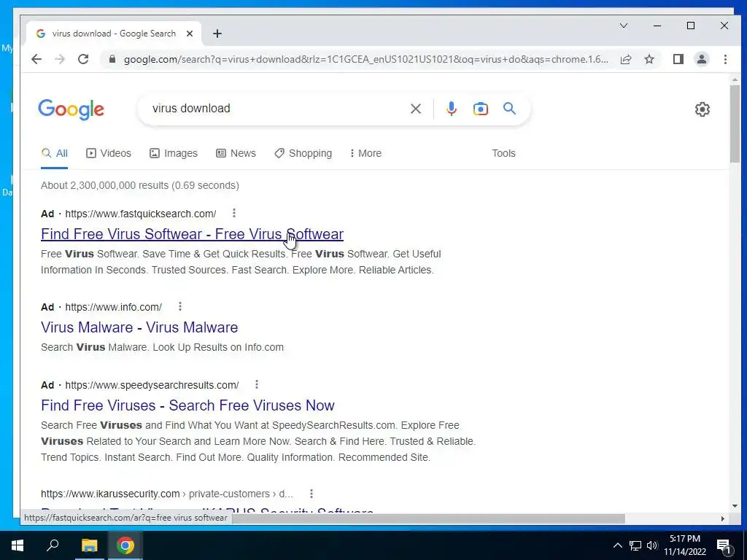Open the Windows Start menu
Screen dimensions: 747x560
(x=18, y=545)
